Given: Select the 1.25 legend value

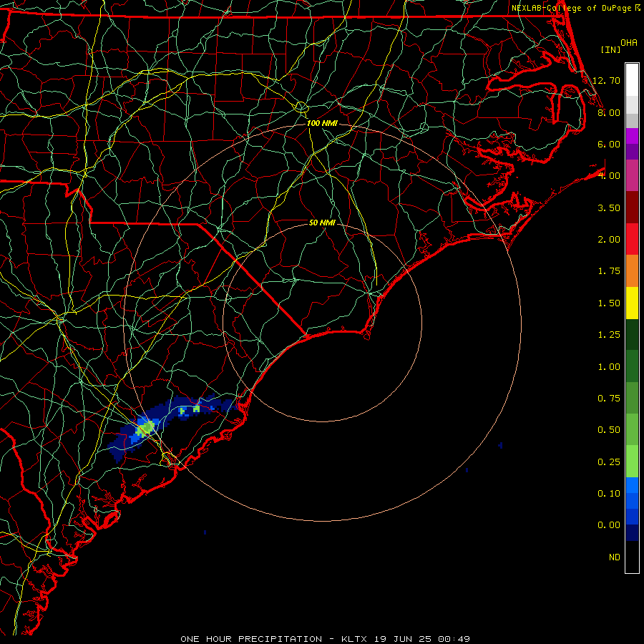Looking at the screenshot, I should 609,335.
